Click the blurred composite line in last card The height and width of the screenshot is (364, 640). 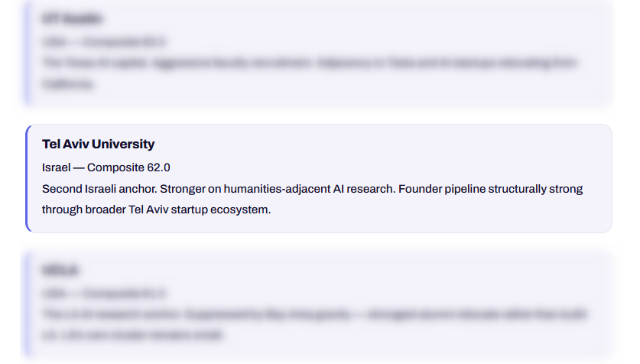tap(104, 294)
